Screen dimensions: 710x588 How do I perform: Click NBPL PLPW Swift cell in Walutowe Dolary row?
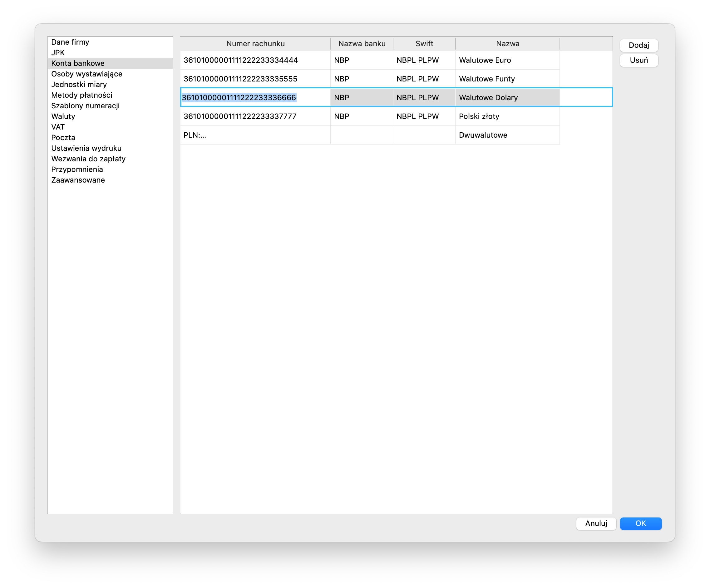[x=424, y=98]
